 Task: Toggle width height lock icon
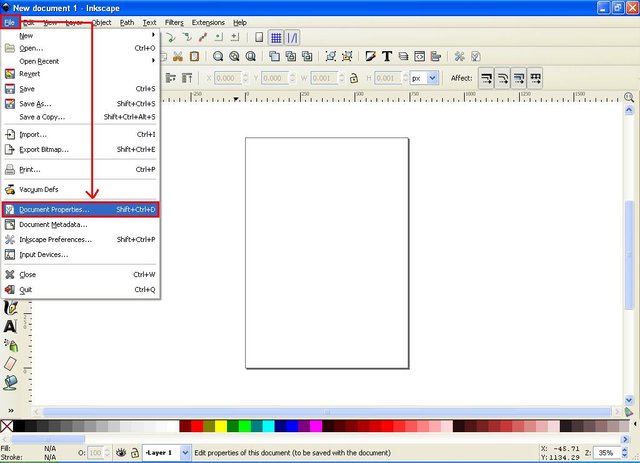354,78
